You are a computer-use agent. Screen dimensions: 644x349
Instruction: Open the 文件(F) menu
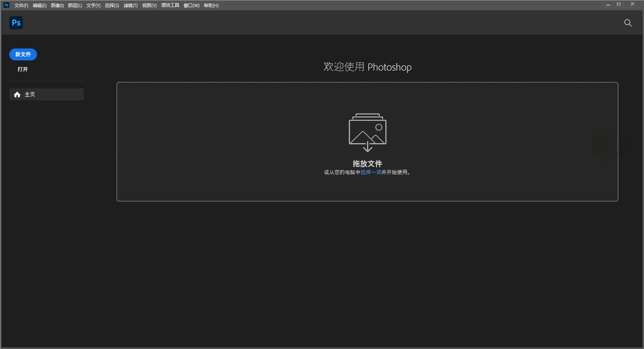[21, 5]
